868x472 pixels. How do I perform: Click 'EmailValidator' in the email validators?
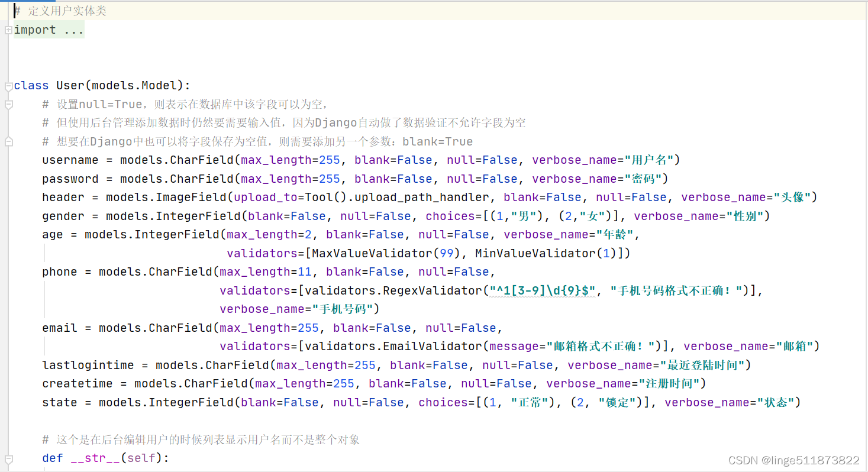(433, 347)
